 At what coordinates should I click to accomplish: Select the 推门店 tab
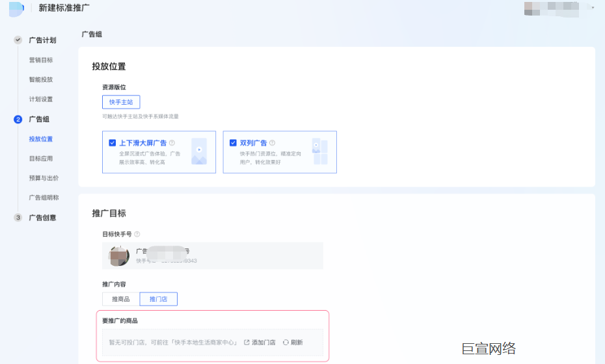pyautogui.click(x=158, y=299)
